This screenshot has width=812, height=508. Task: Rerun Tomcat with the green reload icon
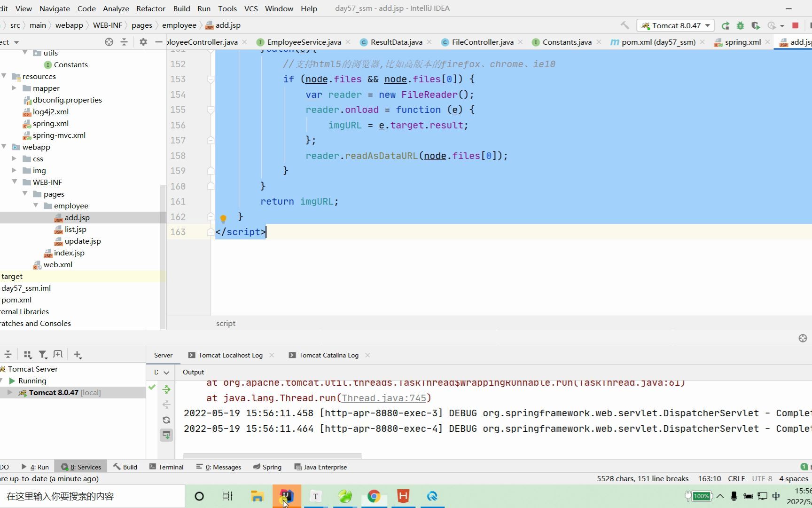(x=726, y=25)
